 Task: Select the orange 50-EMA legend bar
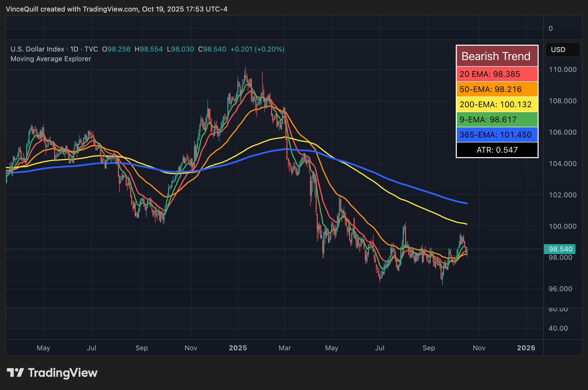click(x=497, y=89)
